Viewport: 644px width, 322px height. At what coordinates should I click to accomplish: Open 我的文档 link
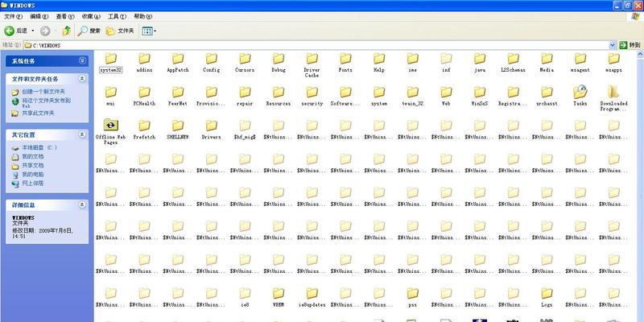tap(33, 156)
